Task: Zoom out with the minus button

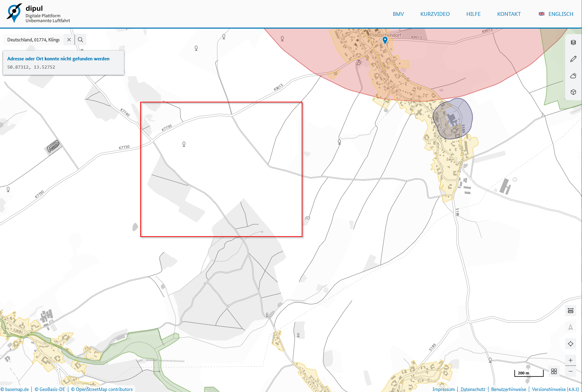Action: point(570,371)
